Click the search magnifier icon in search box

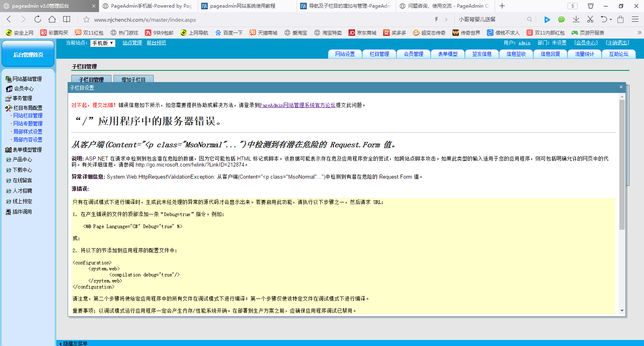(x=529, y=19)
